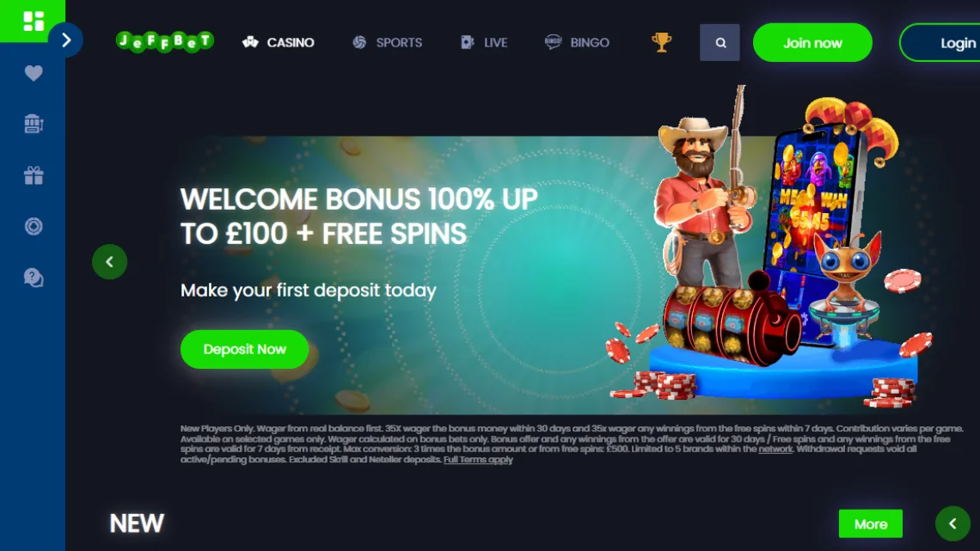Viewport: 980px width, 551px height.
Task: Show previous banner slide with left arrow
Action: [x=109, y=262]
